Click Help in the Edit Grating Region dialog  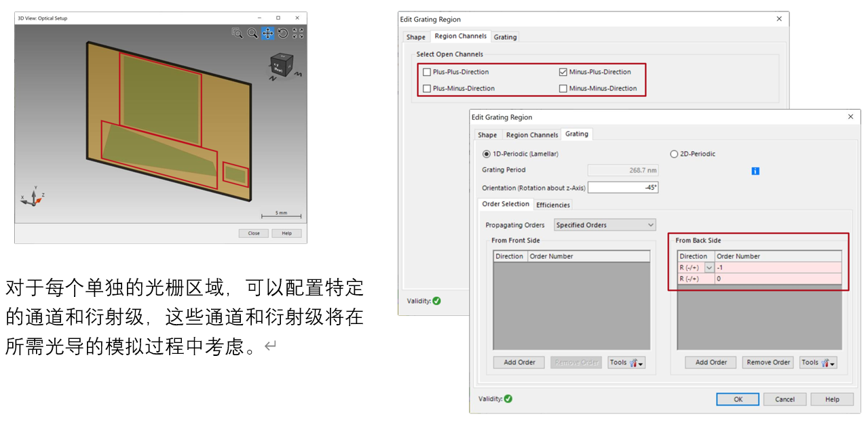[x=832, y=399]
